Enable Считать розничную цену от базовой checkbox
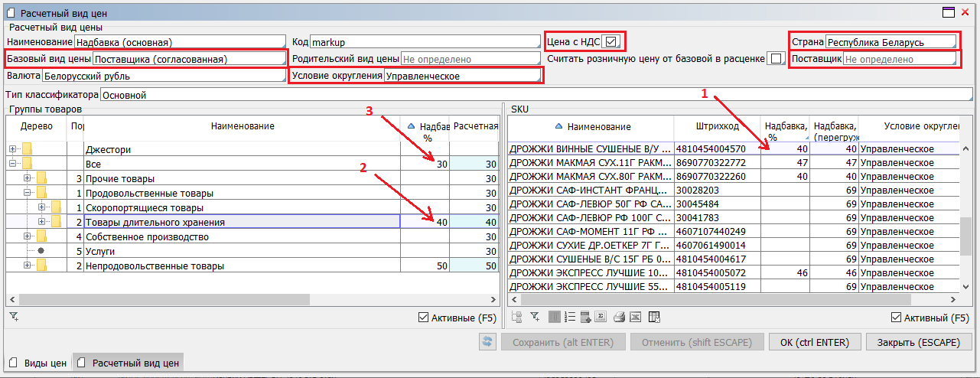 click(776, 59)
